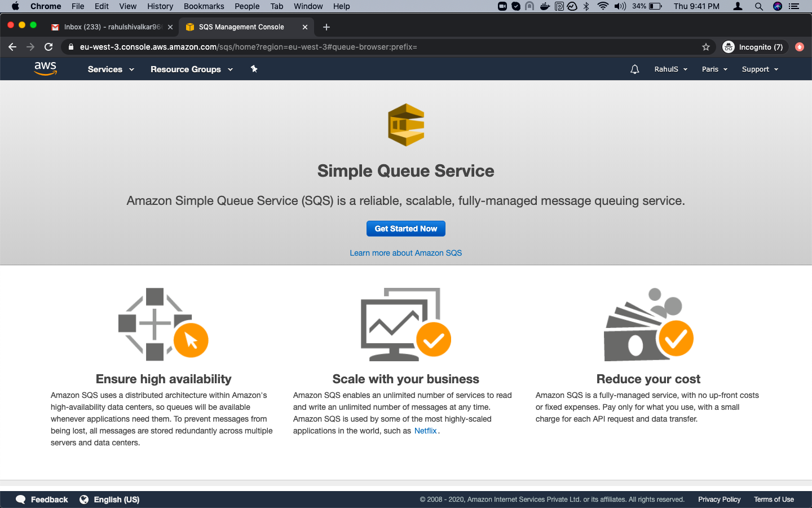
Task: Expand the Support dropdown
Action: (x=759, y=69)
